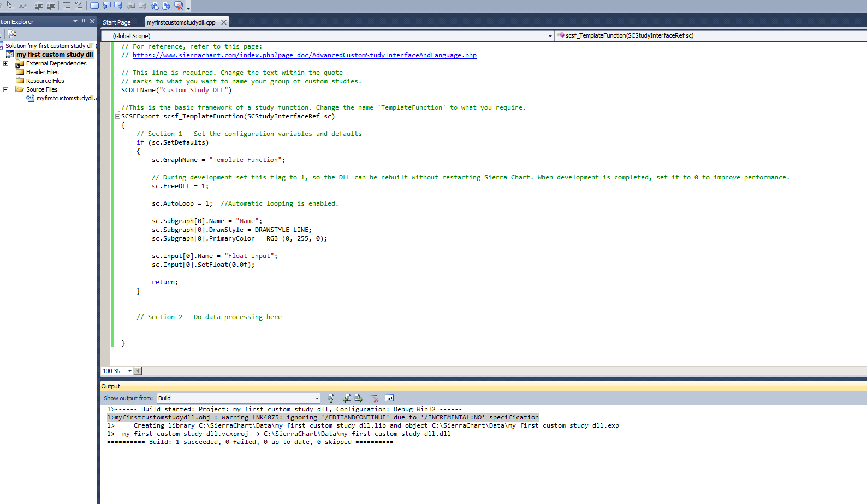Open the Global Scope dropdown

coord(550,36)
